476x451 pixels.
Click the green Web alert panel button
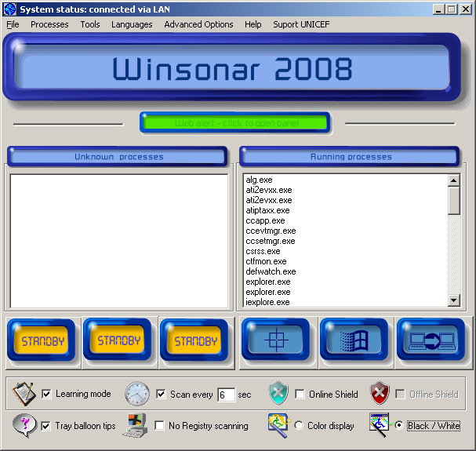point(235,123)
